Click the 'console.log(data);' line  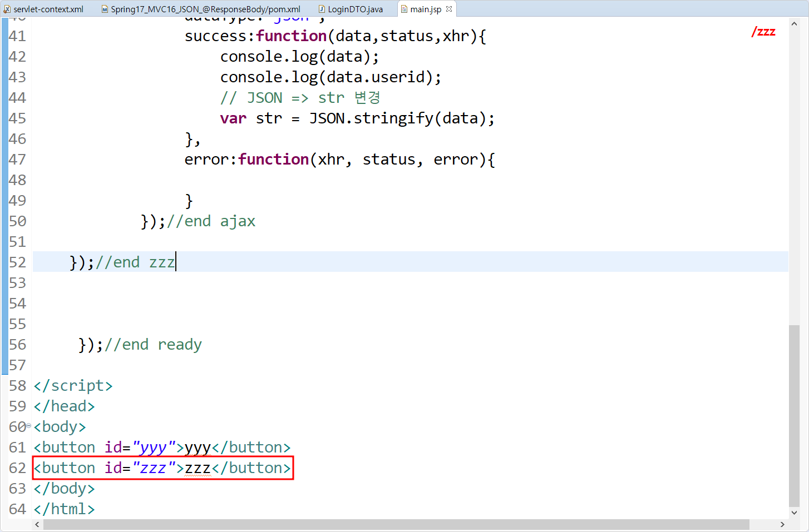(x=300, y=57)
